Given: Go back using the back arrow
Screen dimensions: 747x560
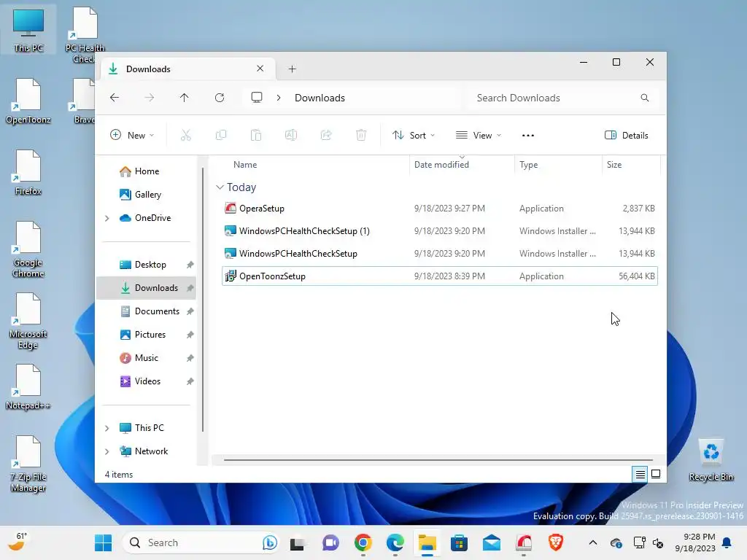Looking at the screenshot, I should pyautogui.click(x=115, y=98).
